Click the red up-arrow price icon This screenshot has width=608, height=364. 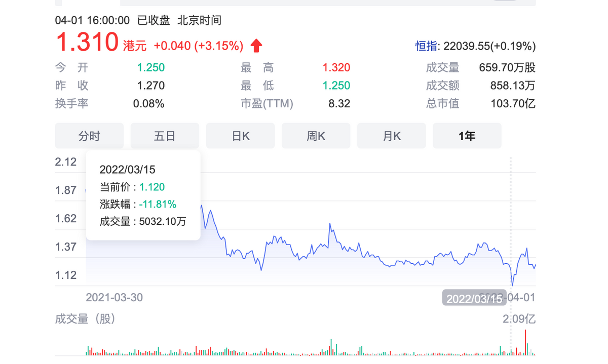[x=256, y=46]
